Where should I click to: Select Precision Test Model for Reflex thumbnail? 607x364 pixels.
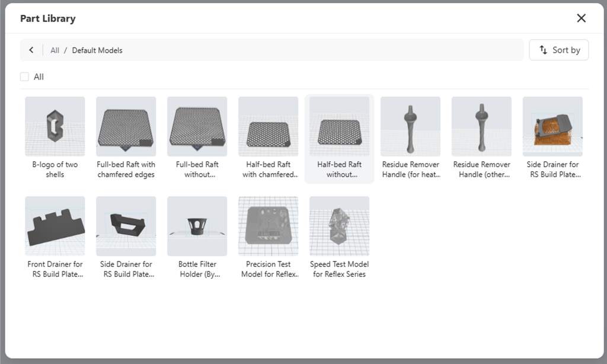(268, 226)
